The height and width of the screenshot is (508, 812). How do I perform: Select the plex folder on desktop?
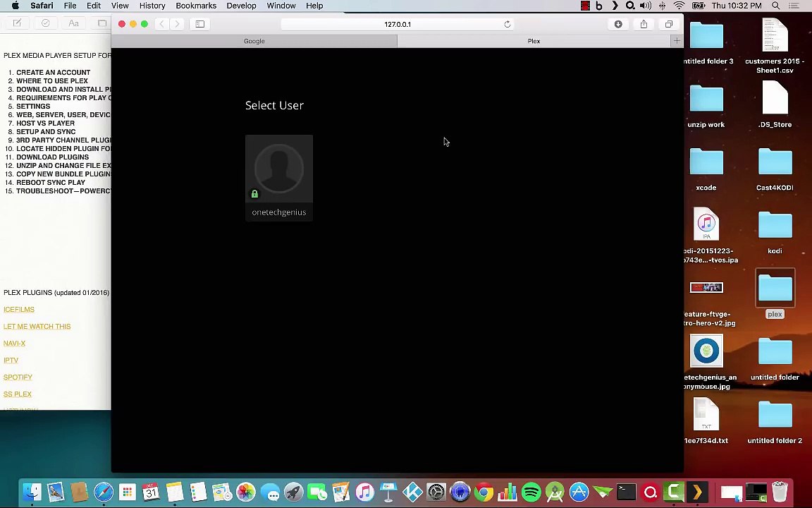[x=775, y=288]
